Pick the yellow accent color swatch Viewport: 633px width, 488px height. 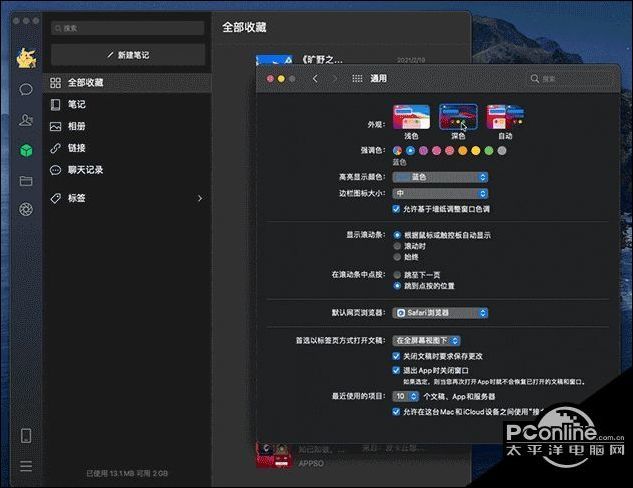click(476, 151)
